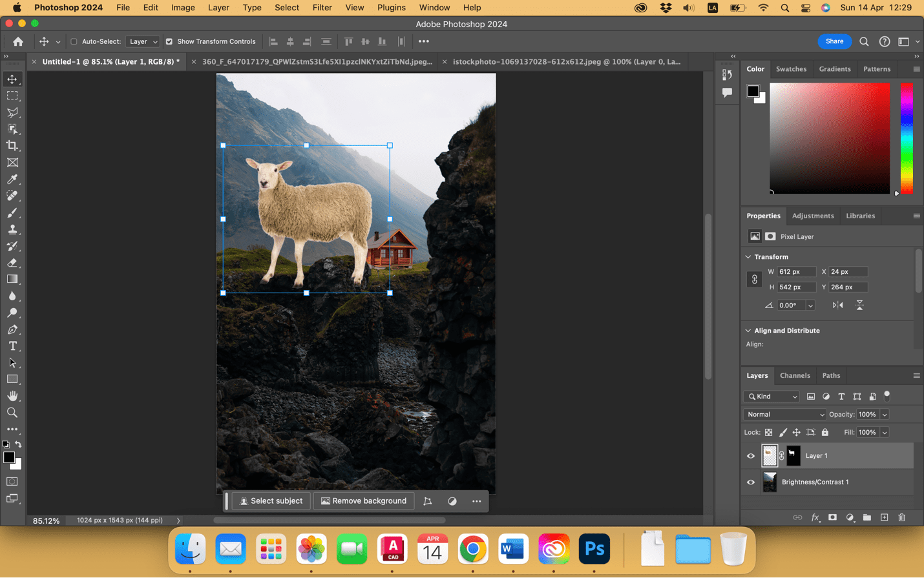Pick a color in the red color field
Viewport: 924px width, 580px height.
pyautogui.click(x=830, y=138)
